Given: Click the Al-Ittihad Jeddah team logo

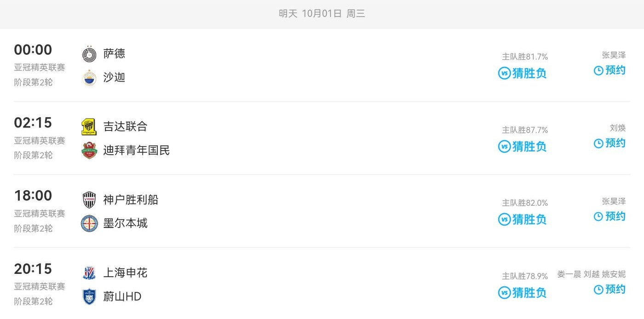Looking at the screenshot, I should tap(89, 127).
